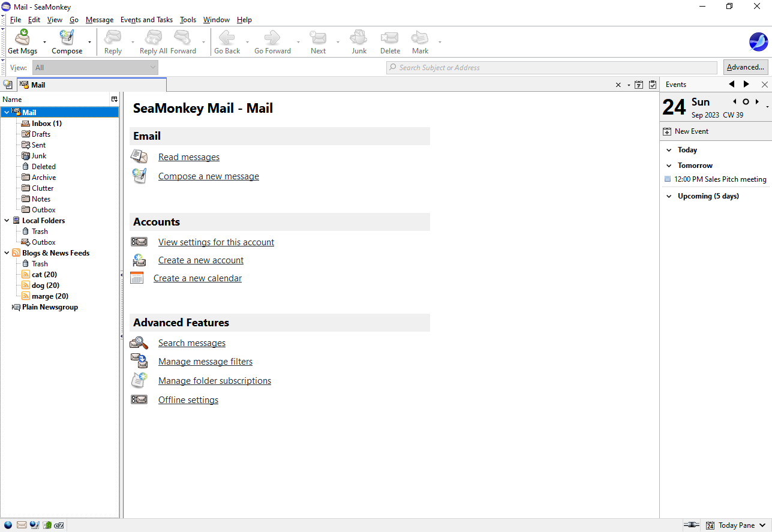
Task: Go to next day in Events pane
Action: (757, 102)
